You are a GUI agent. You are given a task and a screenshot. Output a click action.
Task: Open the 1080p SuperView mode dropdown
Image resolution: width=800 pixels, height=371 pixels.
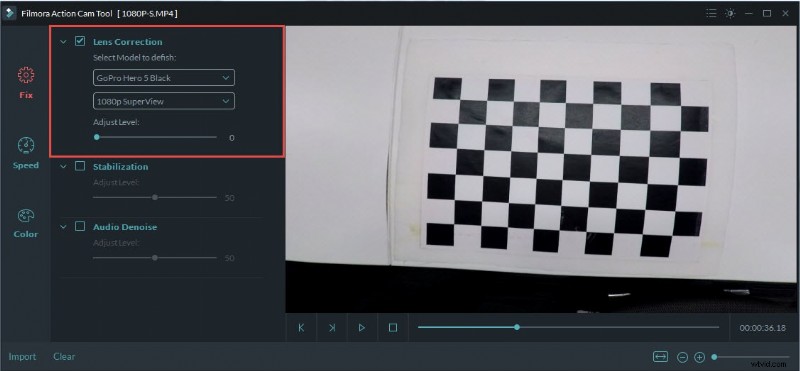(x=164, y=101)
